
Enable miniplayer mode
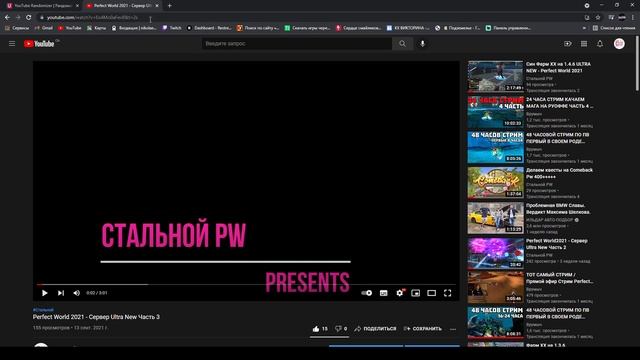point(416,293)
